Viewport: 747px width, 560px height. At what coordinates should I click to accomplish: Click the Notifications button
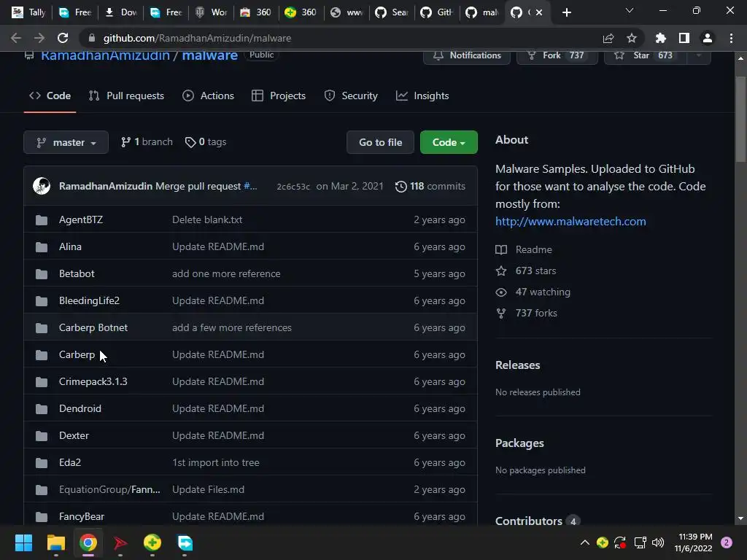(x=467, y=55)
